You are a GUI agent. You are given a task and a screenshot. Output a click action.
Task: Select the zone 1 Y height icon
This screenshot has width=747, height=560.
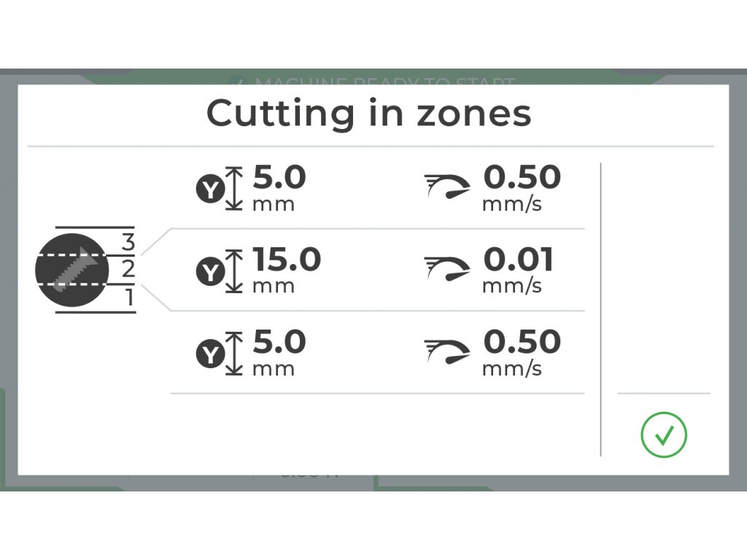tap(220, 354)
